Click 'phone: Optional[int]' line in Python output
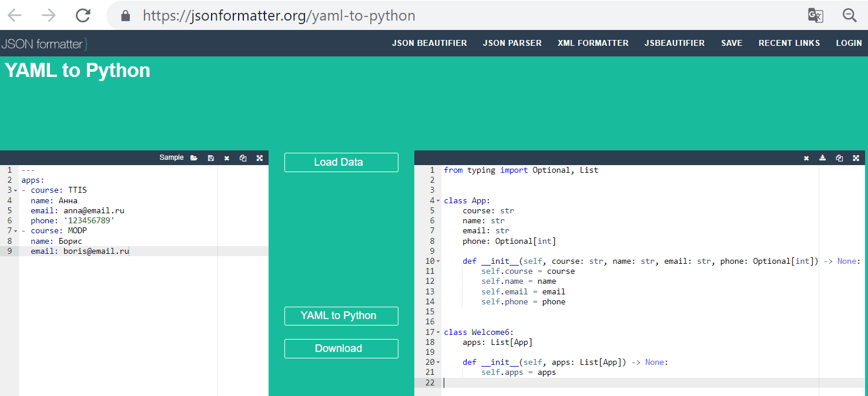This screenshot has height=396, width=868. point(510,241)
